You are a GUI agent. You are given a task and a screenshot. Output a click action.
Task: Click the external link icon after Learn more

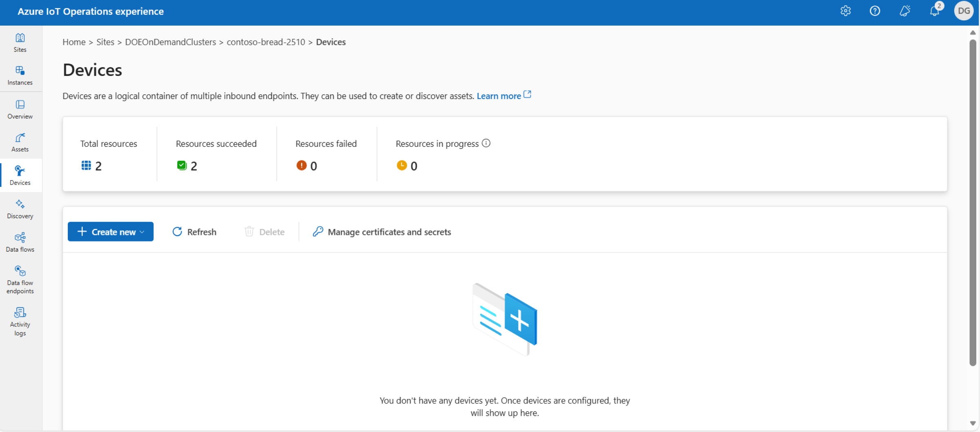528,95
